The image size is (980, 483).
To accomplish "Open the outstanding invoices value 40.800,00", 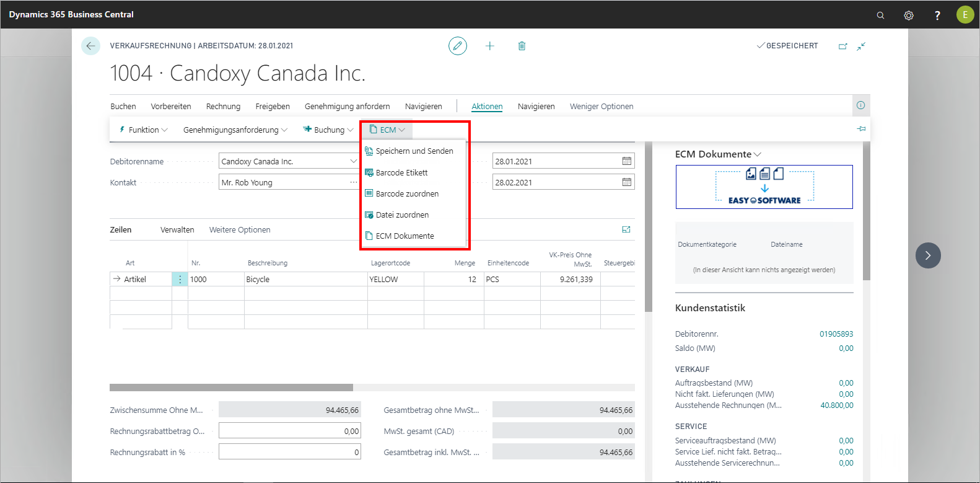I will (x=837, y=405).
